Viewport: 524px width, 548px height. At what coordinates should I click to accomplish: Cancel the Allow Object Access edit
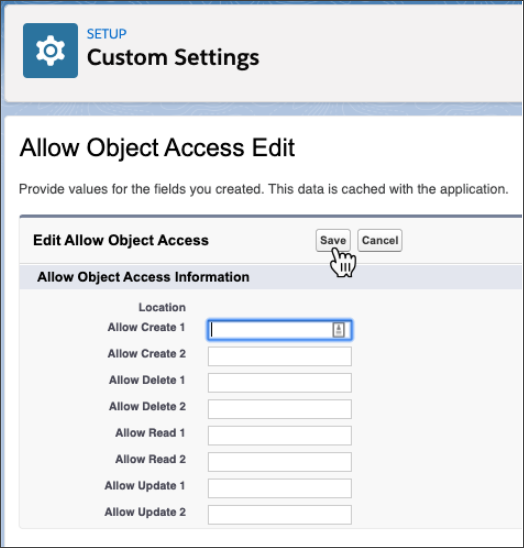pos(380,240)
